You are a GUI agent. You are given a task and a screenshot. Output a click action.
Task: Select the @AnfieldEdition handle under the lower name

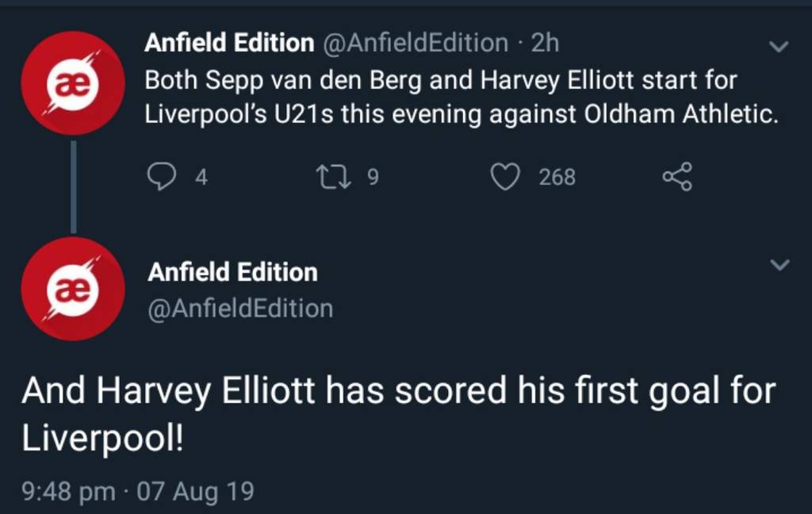(240, 308)
